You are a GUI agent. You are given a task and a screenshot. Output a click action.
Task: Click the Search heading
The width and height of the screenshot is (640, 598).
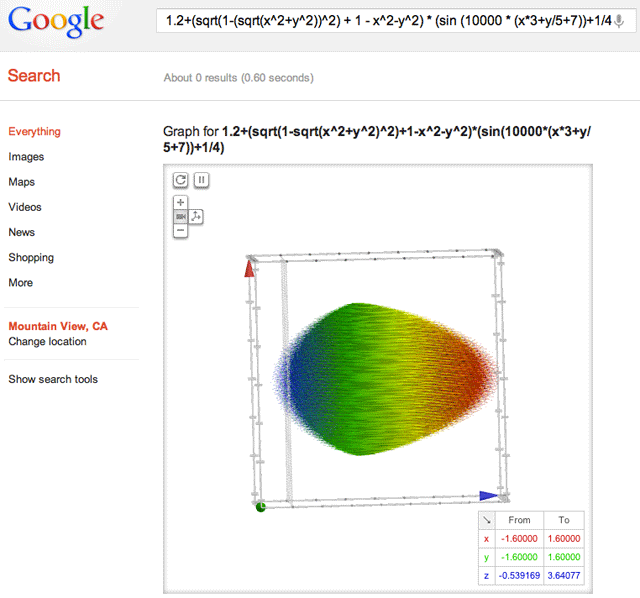[x=34, y=76]
